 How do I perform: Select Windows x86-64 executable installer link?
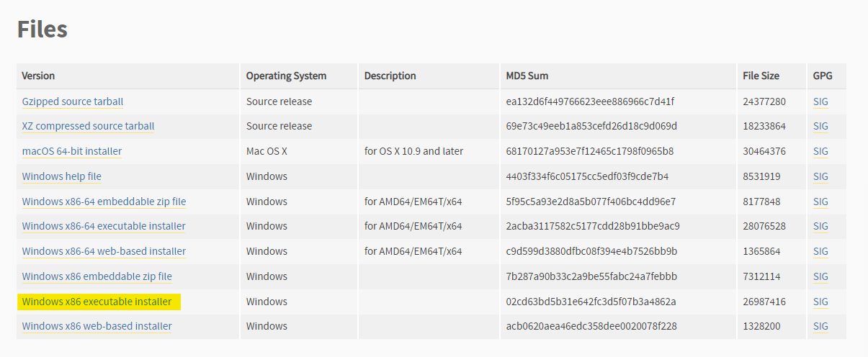click(104, 226)
